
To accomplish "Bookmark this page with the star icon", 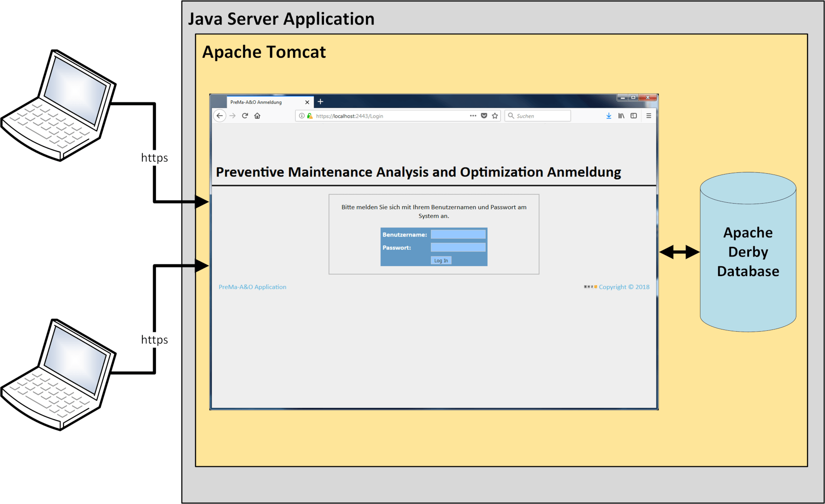I will click(495, 116).
